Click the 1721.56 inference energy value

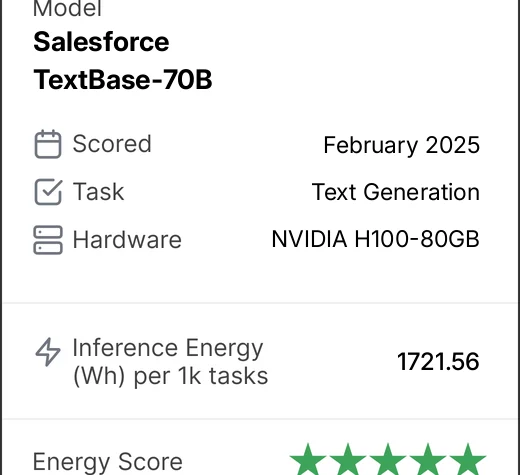[x=438, y=362]
